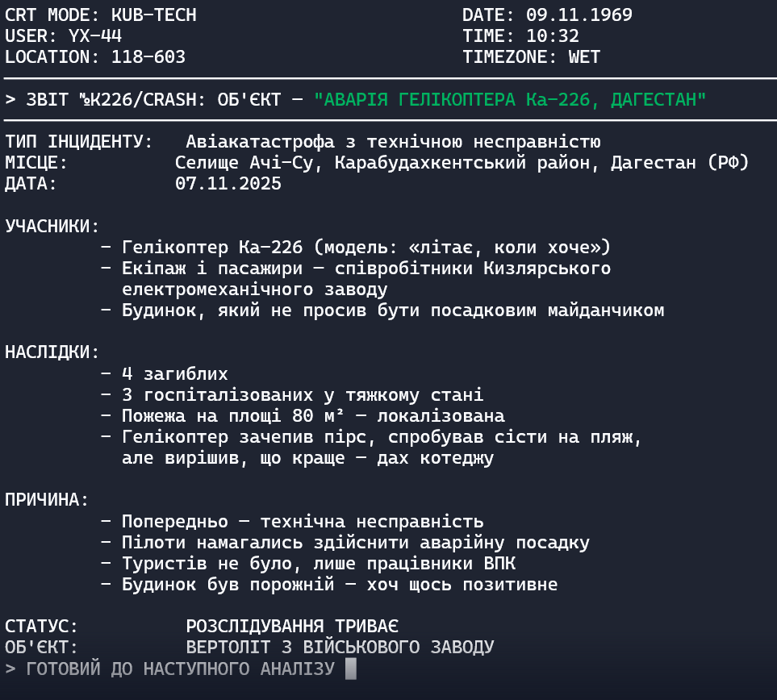Screen dimensions: 777x700
Task: Click the МІСЦЕ location value line
Action: tap(462, 163)
